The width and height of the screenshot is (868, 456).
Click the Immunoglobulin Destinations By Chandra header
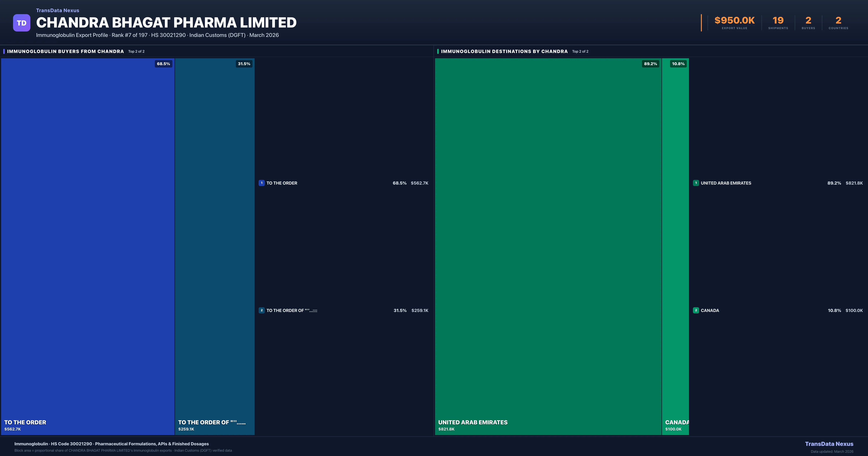coord(504,51)
